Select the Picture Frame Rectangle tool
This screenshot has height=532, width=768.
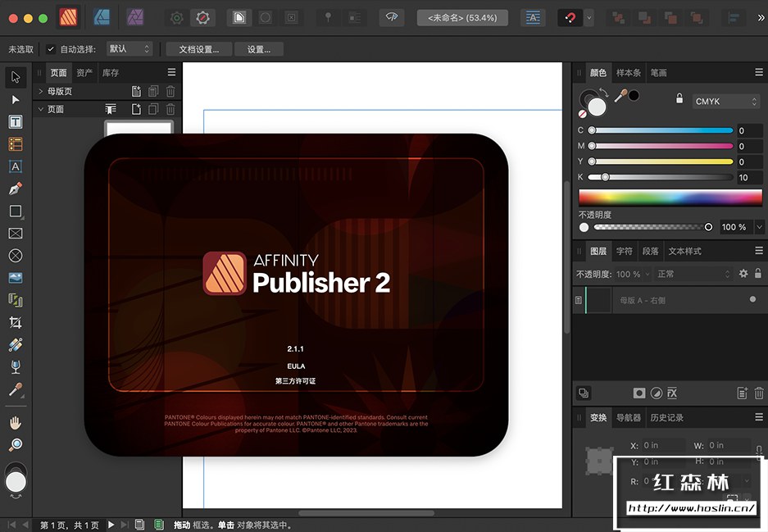click(15, 234)
